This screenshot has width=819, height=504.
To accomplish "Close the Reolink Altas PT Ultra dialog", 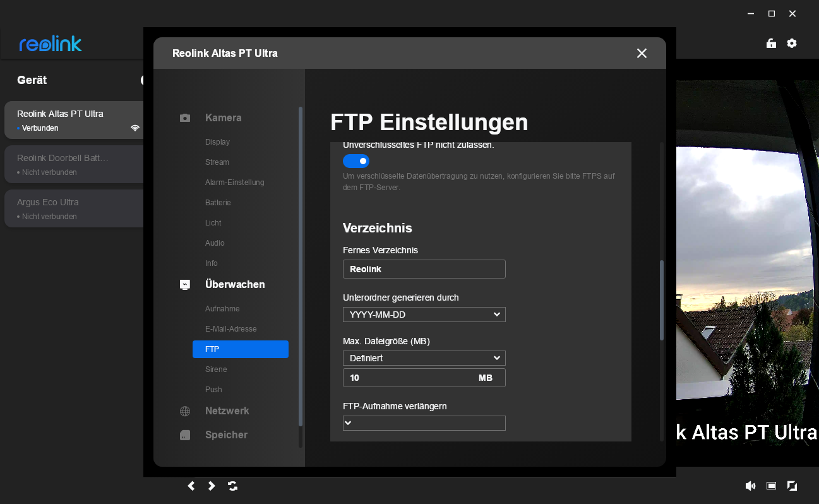I will tap(642, 54).
